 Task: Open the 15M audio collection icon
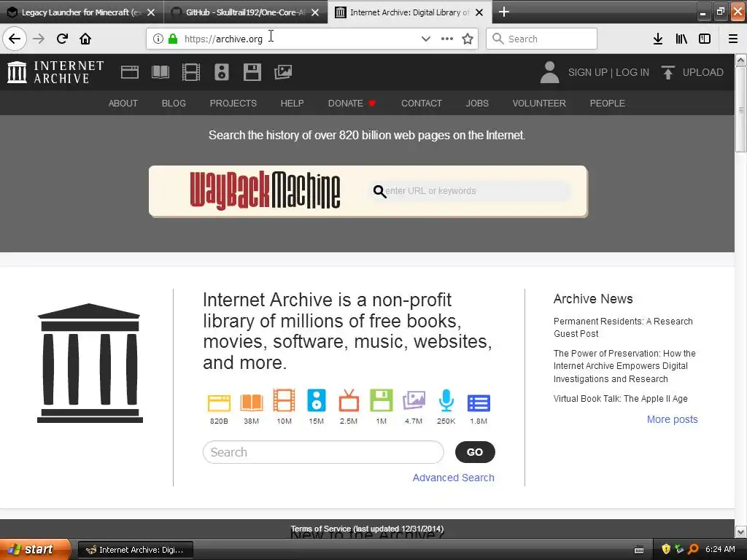[317, 400]
